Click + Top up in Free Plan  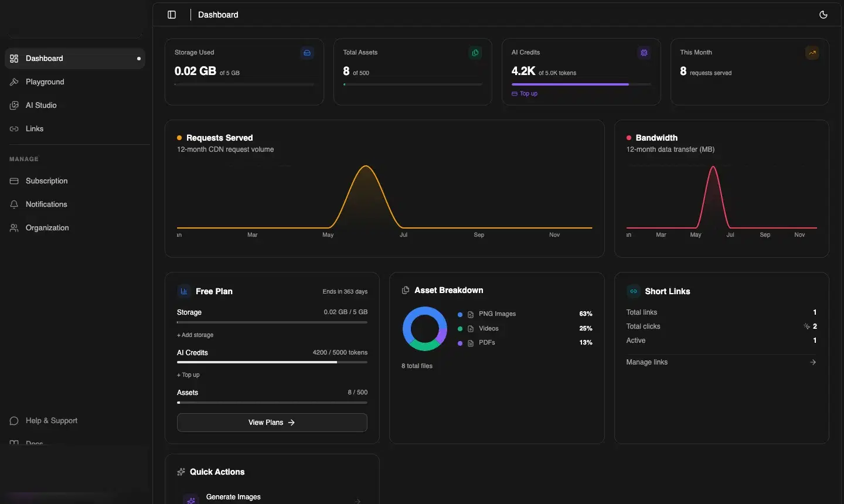pyautogui.click(x=188, y=375)
